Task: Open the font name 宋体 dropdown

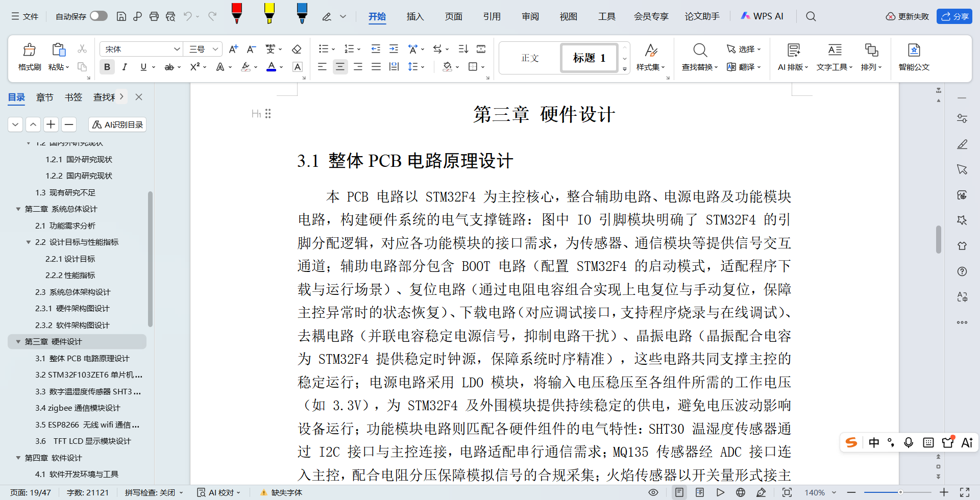Action: [x=177, y=49]
